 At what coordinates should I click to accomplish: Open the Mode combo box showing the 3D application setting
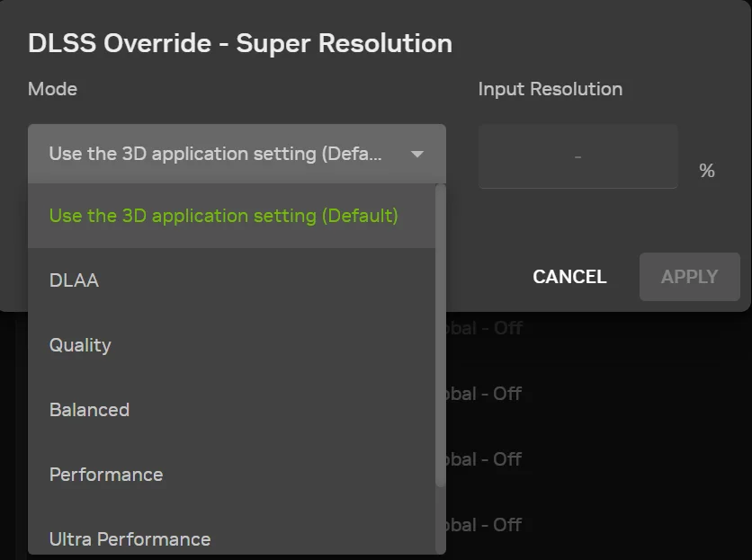pyautogui.click(x=216, y=155)
